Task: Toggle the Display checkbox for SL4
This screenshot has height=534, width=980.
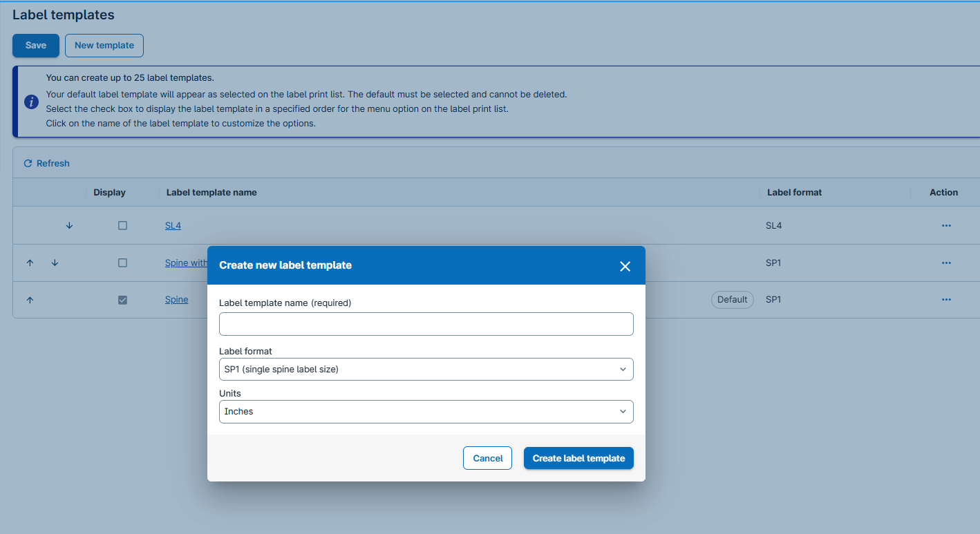Action: (122, 225)
